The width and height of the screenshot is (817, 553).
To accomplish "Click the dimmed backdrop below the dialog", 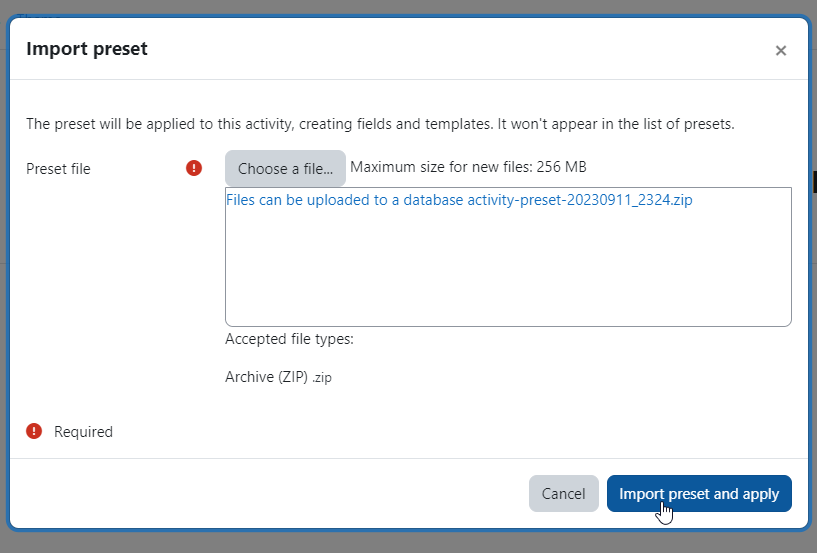I will click(x=408, y=543).
